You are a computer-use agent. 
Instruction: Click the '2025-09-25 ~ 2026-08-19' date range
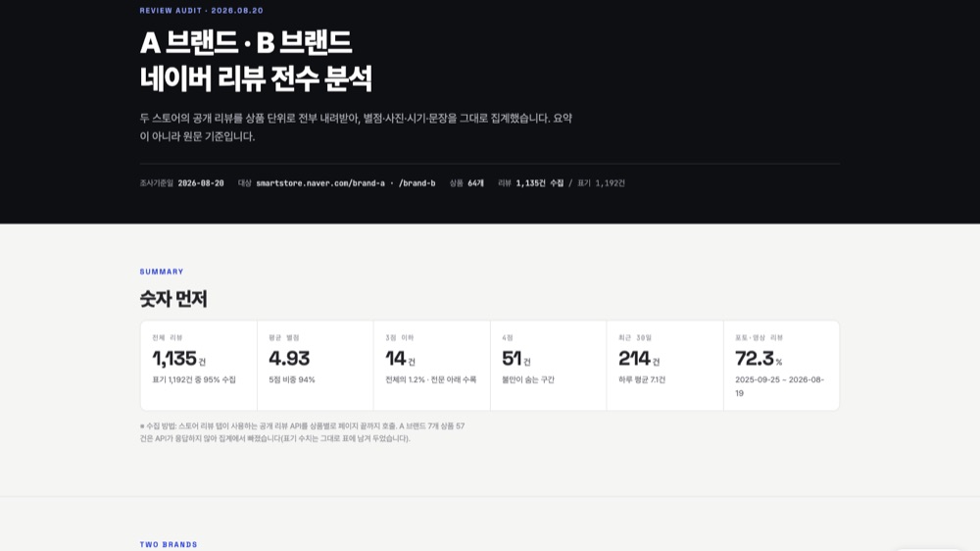point(779,386)
